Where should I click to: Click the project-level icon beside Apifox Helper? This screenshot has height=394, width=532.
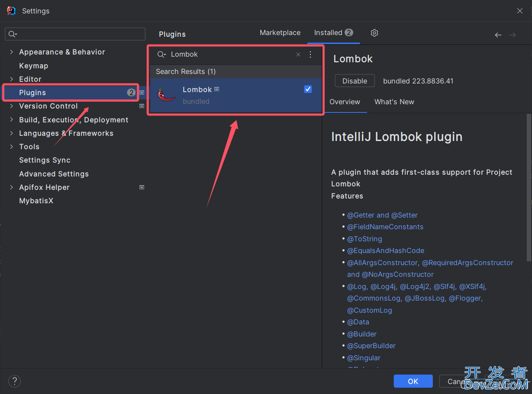(142, 187)
